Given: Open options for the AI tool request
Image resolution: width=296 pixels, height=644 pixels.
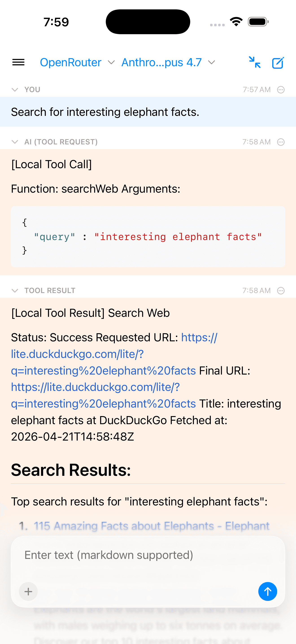Looking at the screenshot, I should point(281,142).
